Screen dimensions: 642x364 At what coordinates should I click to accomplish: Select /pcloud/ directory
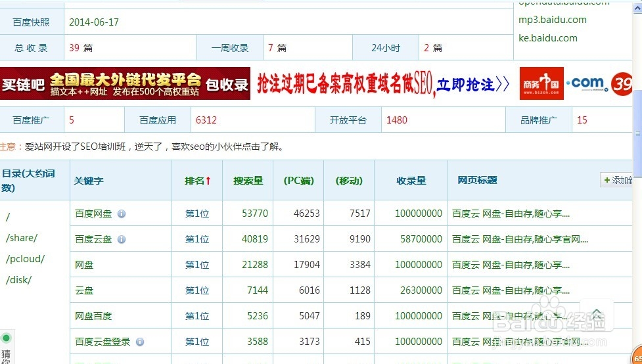coord(25,259)
